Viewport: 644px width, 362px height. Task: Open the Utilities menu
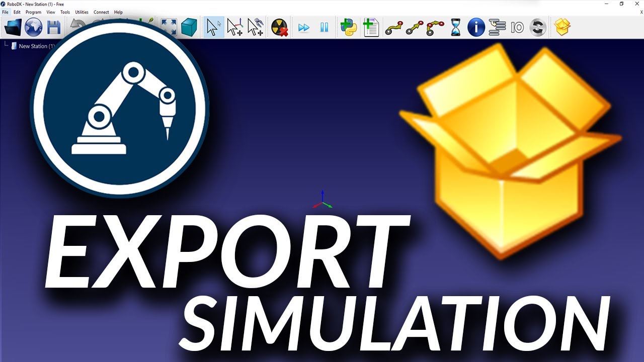82,12
